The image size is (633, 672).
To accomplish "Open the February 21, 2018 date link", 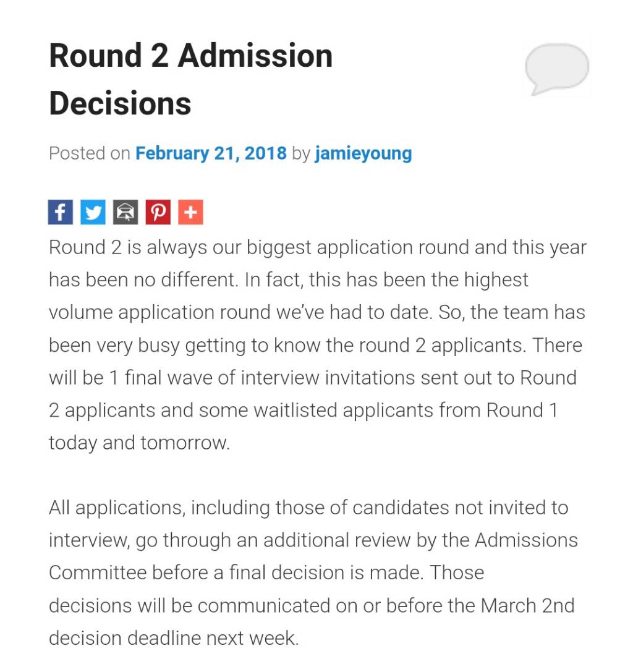I will (x=211, y=153).
